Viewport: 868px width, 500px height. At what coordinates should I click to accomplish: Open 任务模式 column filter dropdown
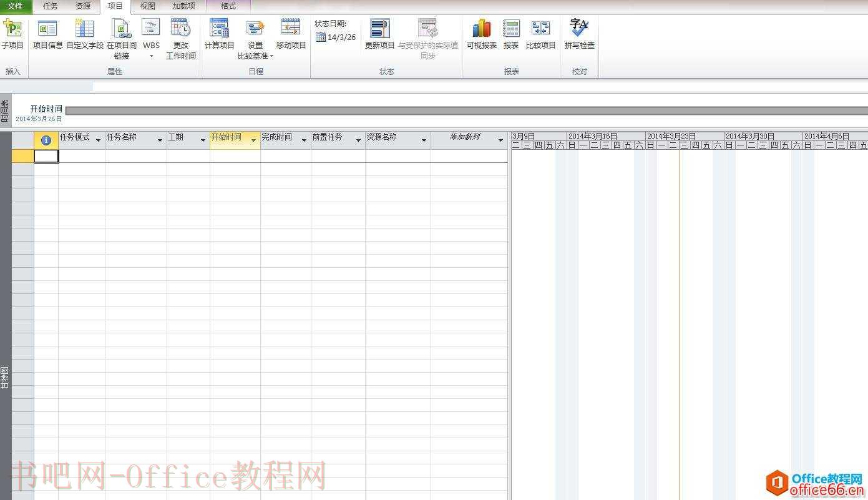click(99, 140)
